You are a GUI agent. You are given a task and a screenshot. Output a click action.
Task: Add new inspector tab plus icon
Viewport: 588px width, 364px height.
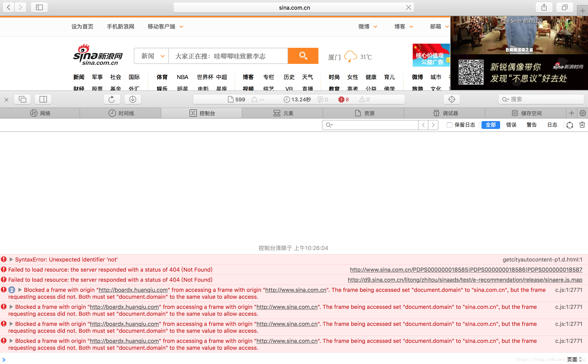point(571,113)
